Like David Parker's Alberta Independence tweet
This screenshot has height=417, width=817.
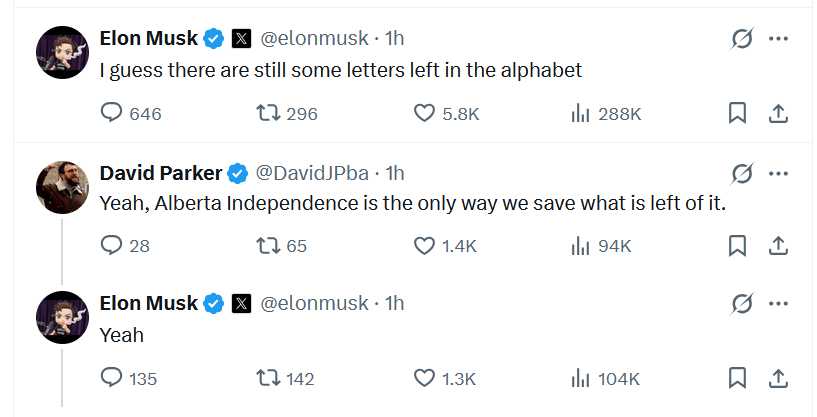[x=425, y=245]
